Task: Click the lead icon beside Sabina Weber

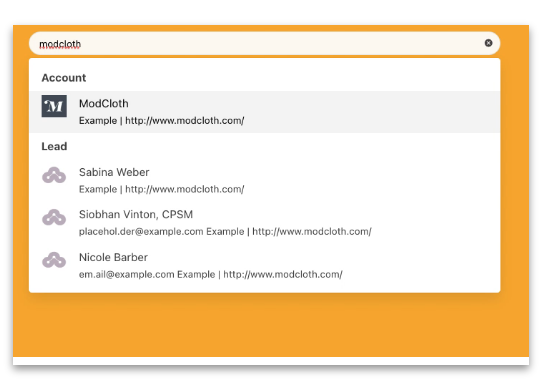Action: tap(54, 175)
